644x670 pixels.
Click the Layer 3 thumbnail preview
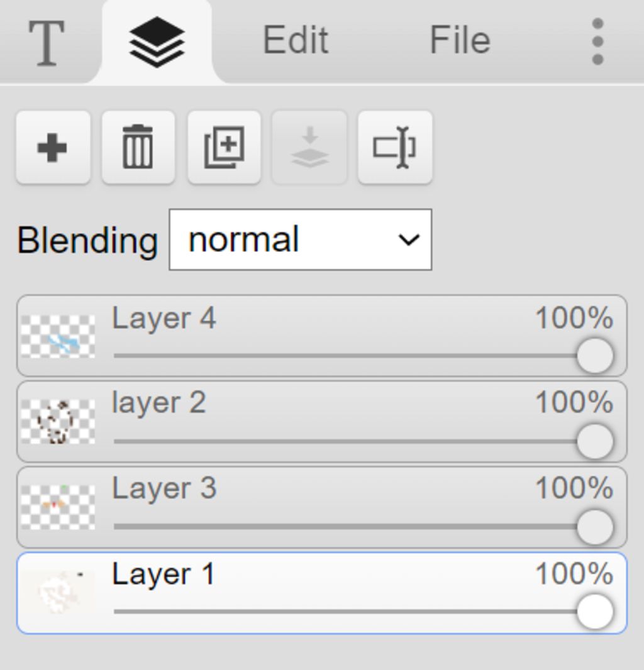click(x=58, y=507)
